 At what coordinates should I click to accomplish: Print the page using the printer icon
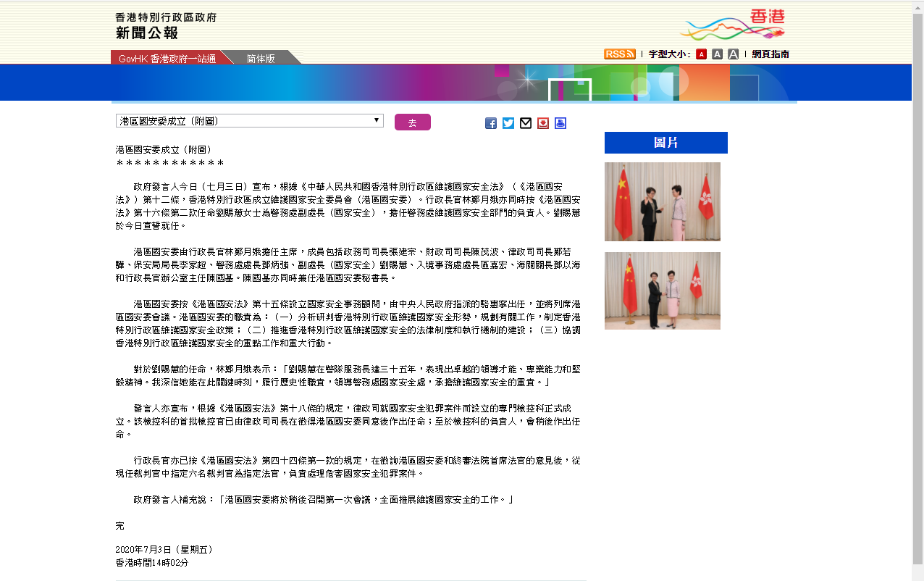pos(560,123)
